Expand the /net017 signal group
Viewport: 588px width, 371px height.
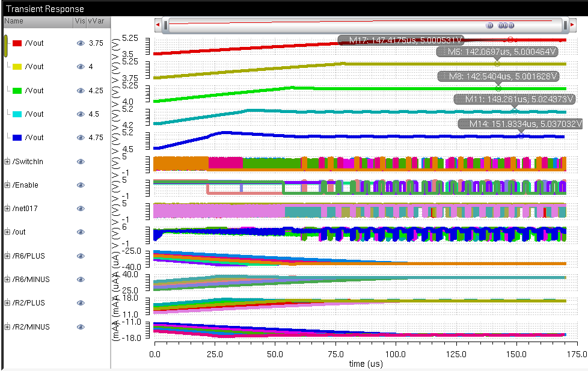[7, 208]
